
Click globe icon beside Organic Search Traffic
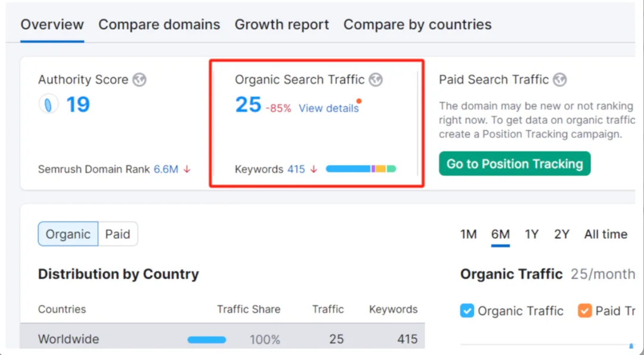click(x=376, y=80)
